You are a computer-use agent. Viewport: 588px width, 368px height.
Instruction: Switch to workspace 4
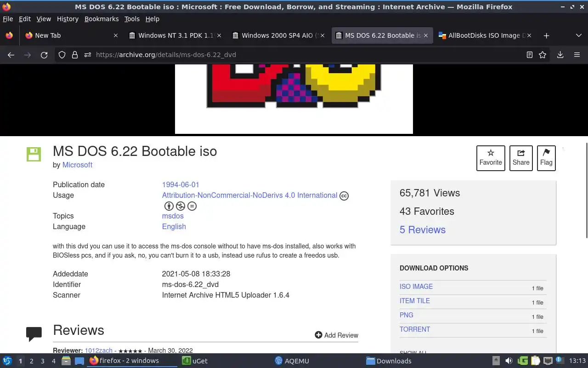53,361
